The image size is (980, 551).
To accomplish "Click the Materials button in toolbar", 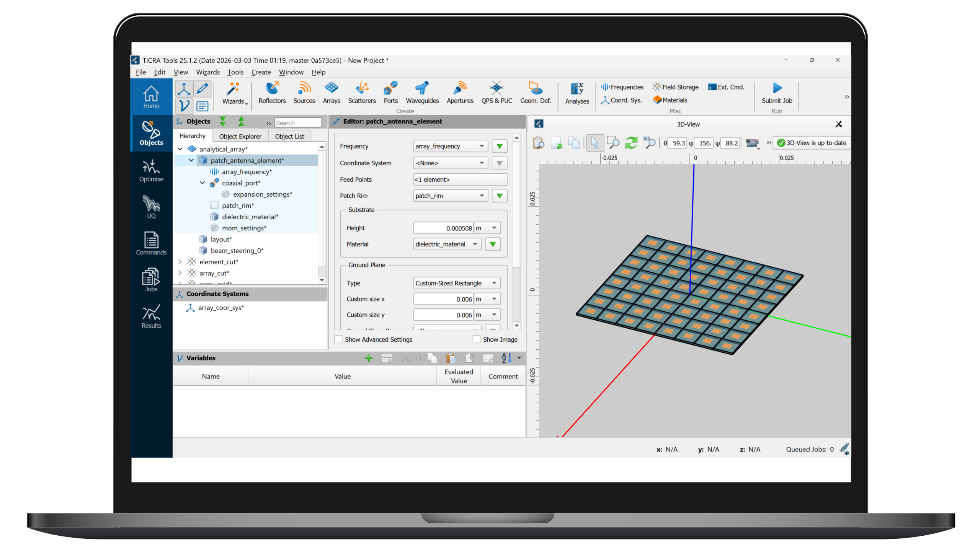I will [x=670, y=100].
